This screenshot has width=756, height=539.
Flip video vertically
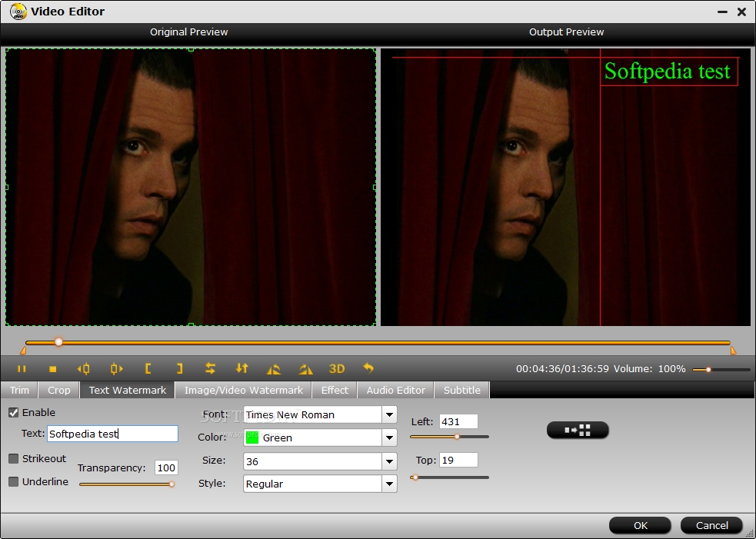[242, 369]
